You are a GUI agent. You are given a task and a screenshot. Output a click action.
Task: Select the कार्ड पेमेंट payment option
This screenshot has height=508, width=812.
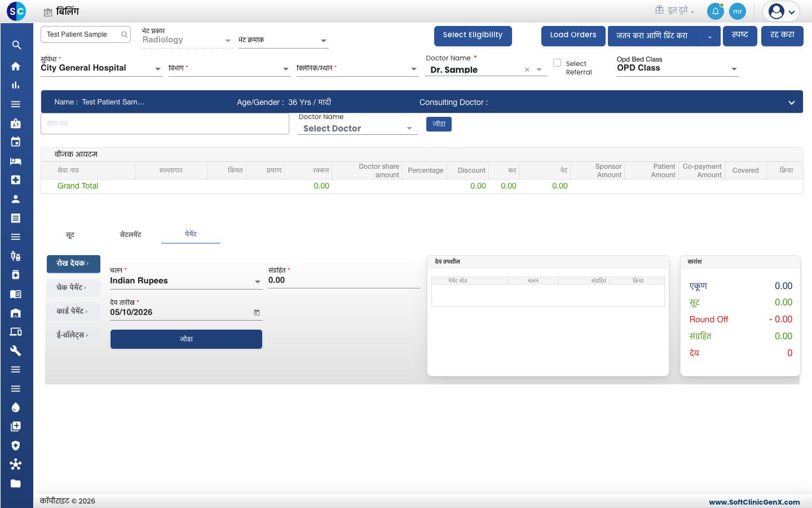pos(73,311)
